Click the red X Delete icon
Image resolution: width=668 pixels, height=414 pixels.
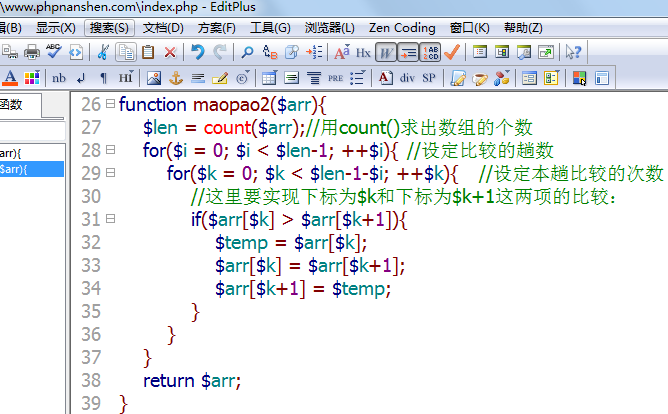[170, 52]
